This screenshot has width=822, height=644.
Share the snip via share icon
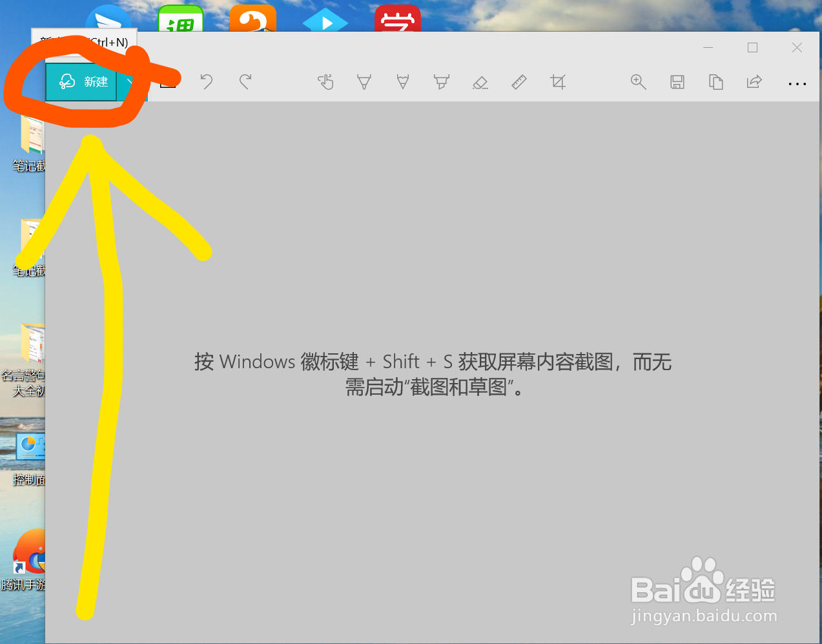point(754,82)
